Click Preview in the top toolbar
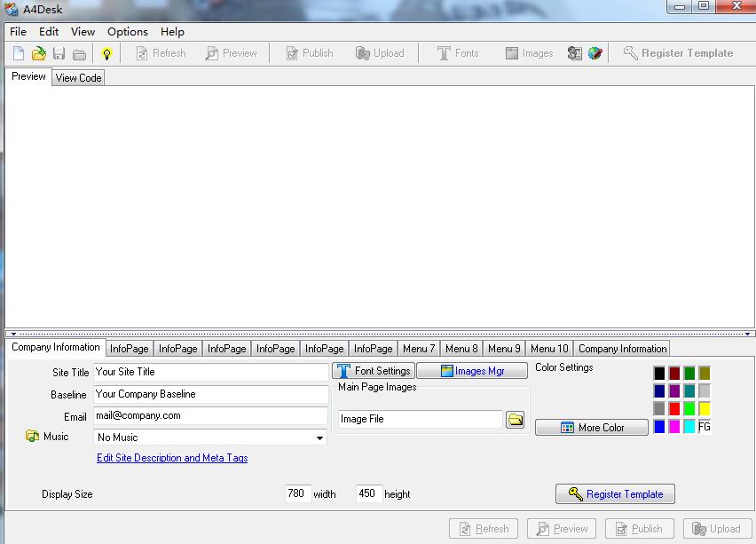The width and height of the screenshot is (756, 544). [231, 53]
